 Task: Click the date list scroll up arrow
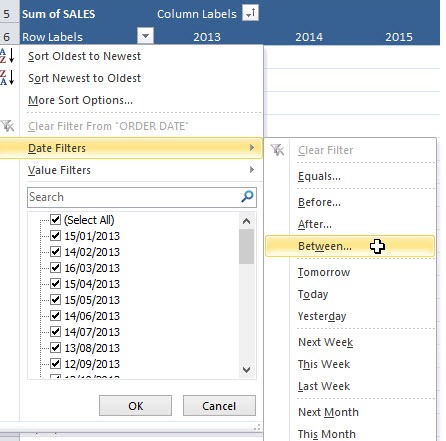tap(247, 221)
